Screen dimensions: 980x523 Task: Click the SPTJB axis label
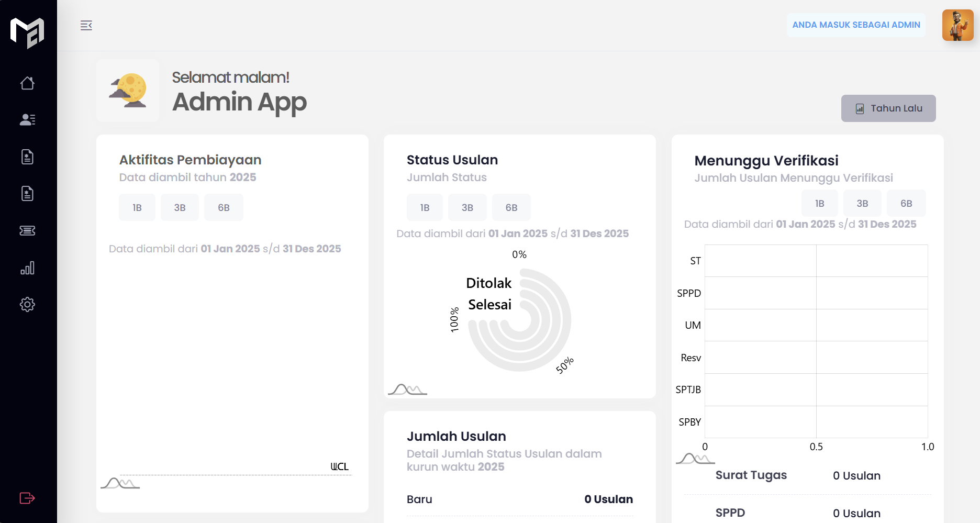pos(688,390)
